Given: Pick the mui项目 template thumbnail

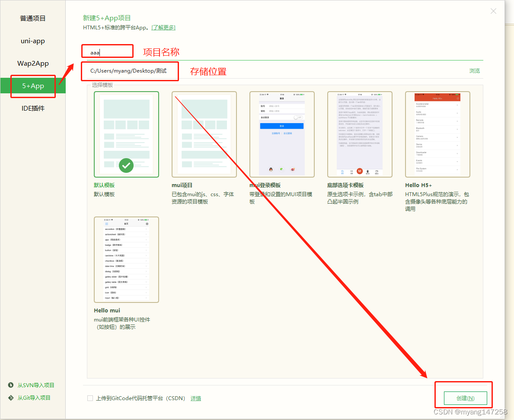Looking at the screenshot, I should coord(204,134).
